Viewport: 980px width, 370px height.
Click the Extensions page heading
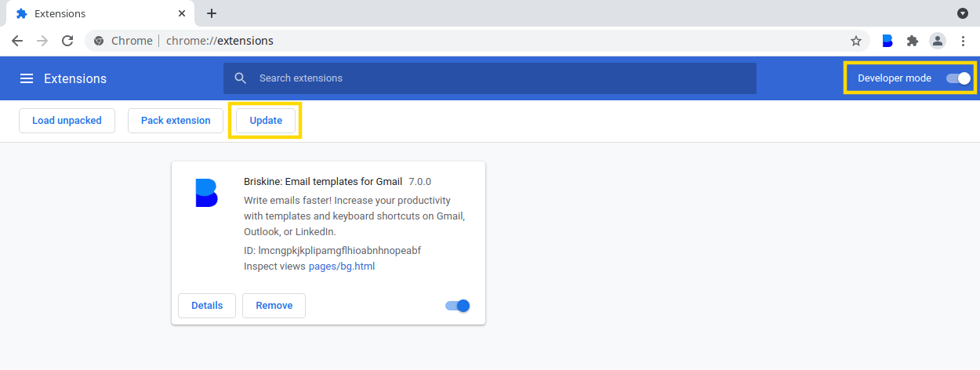75,78
